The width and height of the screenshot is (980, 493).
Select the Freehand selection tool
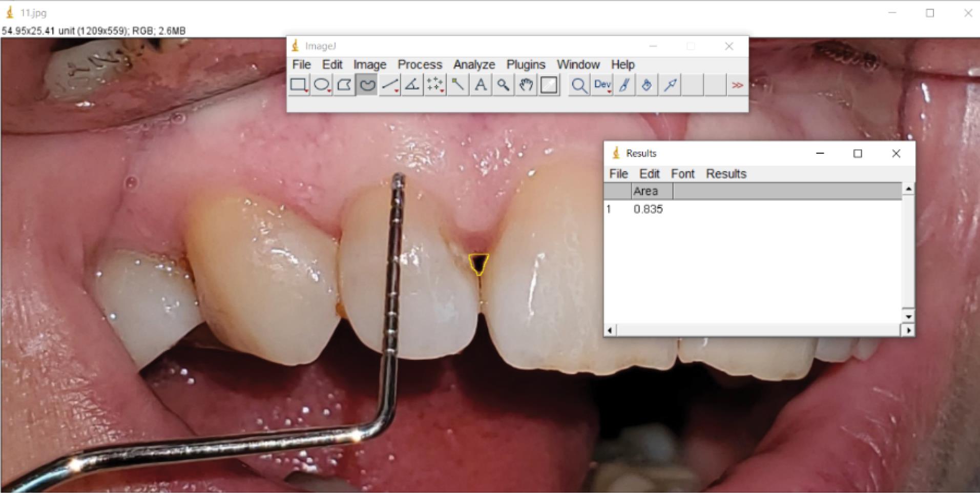[x=367, y=85]
